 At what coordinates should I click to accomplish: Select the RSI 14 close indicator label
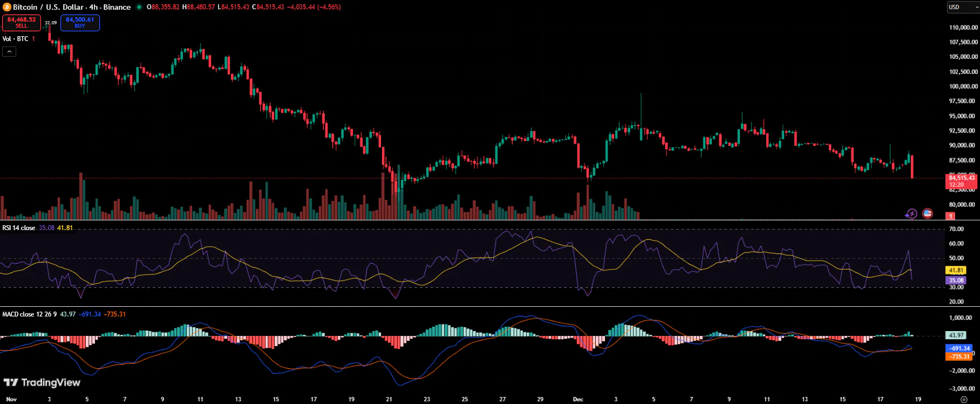[x=19, y=228]
